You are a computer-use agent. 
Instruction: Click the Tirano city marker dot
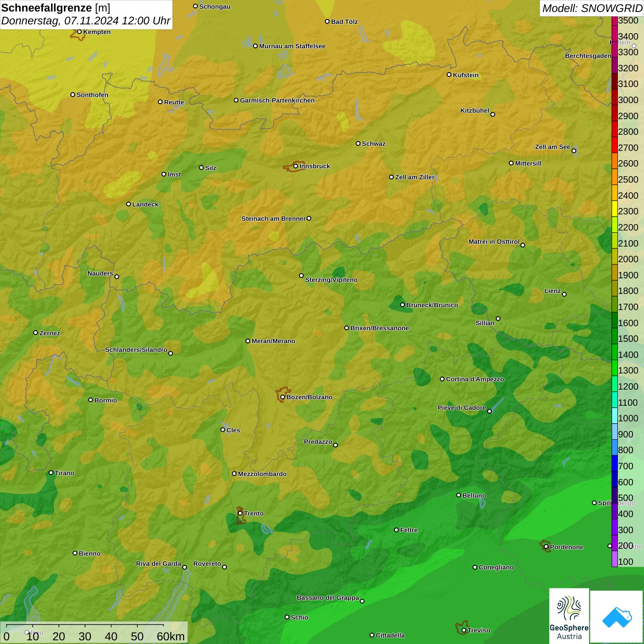(x=51, y=472)
